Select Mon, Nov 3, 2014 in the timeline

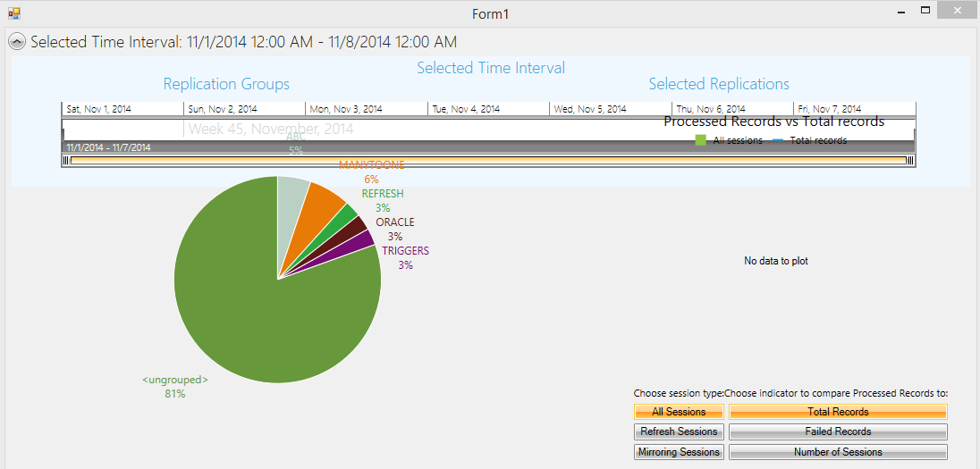(367, 109)
